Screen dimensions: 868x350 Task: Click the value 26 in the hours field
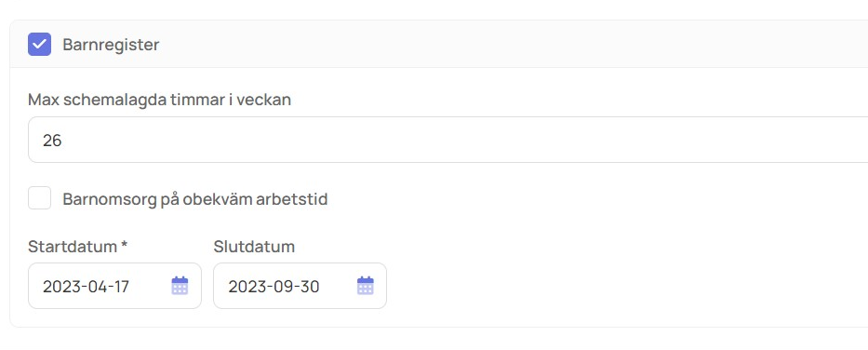(52, 141)
